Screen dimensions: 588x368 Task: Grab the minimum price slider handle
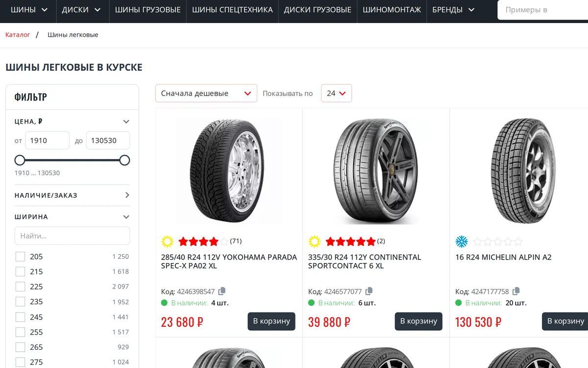pyautogui.click(x=20, y=160)
